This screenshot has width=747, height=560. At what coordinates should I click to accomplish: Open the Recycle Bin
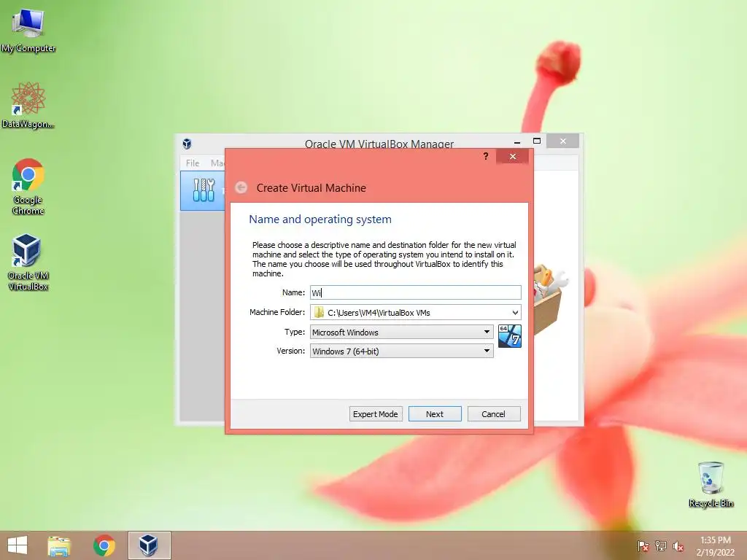click(711, 484)
